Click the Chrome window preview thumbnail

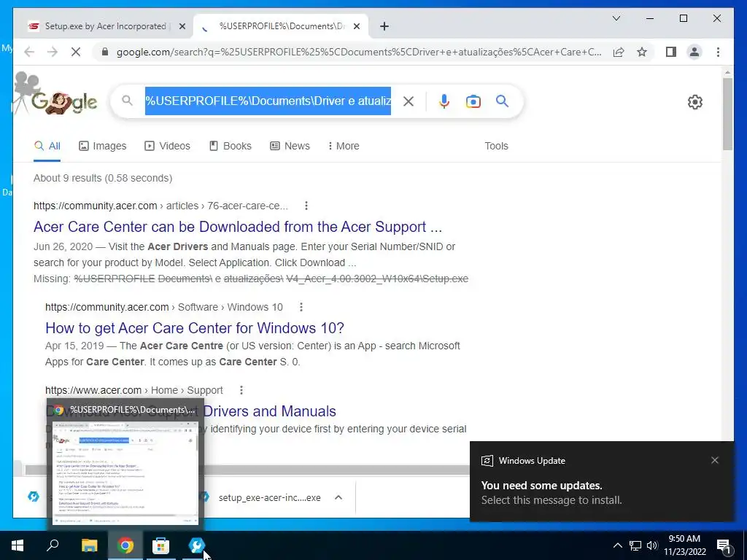pyautogui.click(x=125, y=472)
